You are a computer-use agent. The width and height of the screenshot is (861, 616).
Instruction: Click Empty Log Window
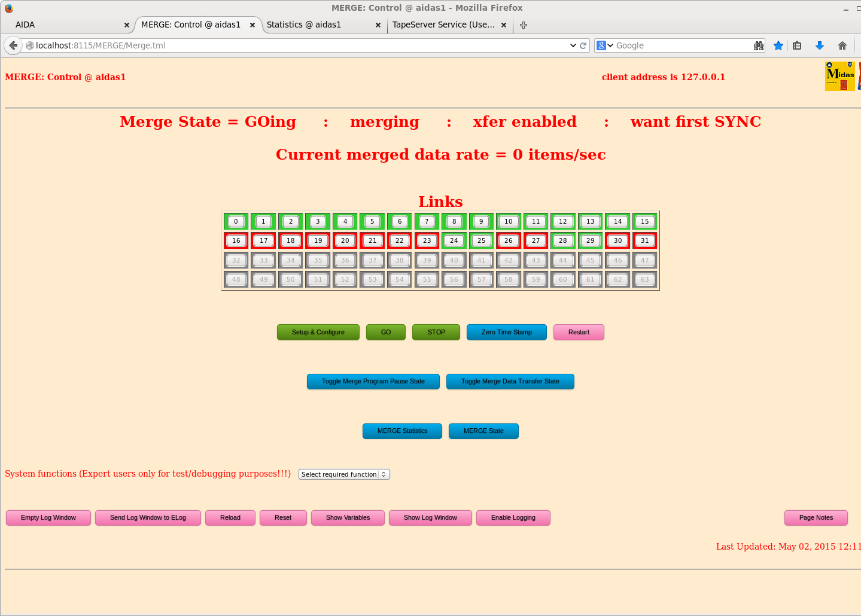click(48, 518)
